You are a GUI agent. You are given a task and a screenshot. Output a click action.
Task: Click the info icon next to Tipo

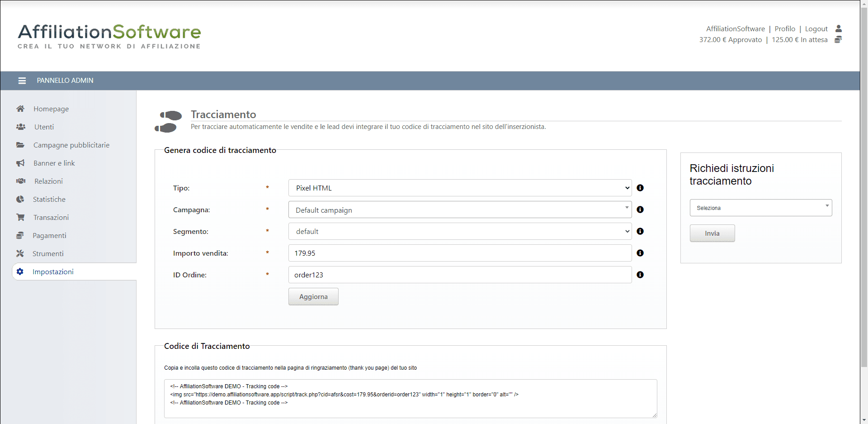[640, 188]
